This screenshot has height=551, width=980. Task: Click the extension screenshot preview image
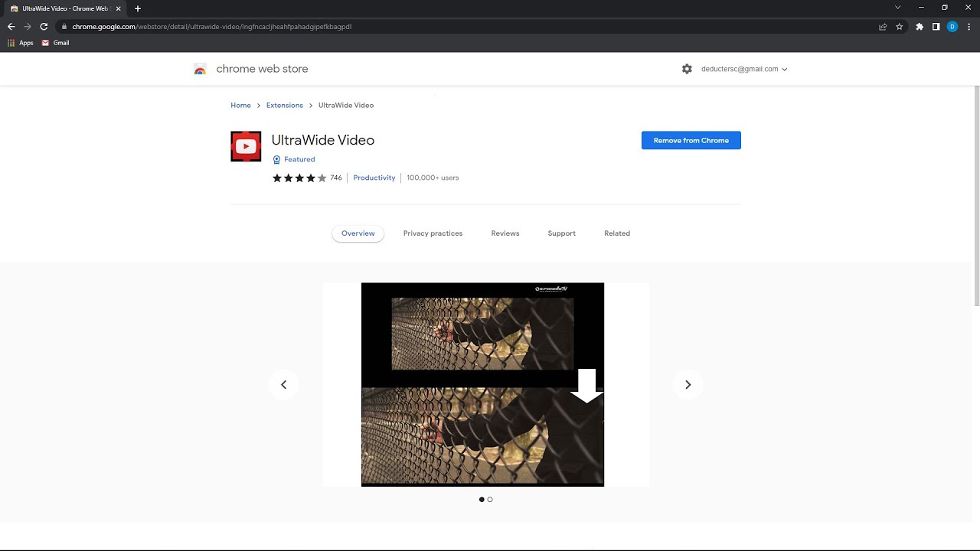pos(482,384)
